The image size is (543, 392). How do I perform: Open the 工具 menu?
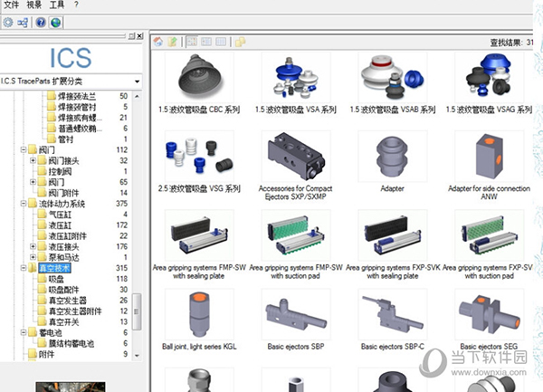(x=57, y=5)
